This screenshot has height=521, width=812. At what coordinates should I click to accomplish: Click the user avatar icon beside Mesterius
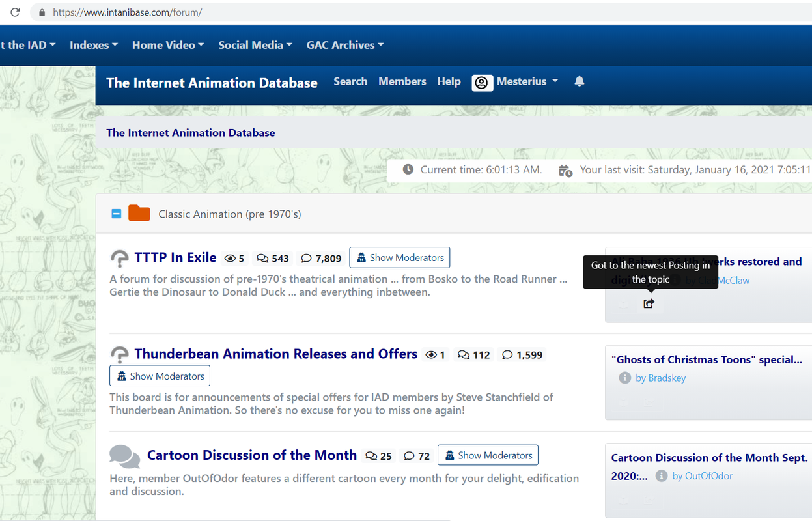tap(482, 82)
